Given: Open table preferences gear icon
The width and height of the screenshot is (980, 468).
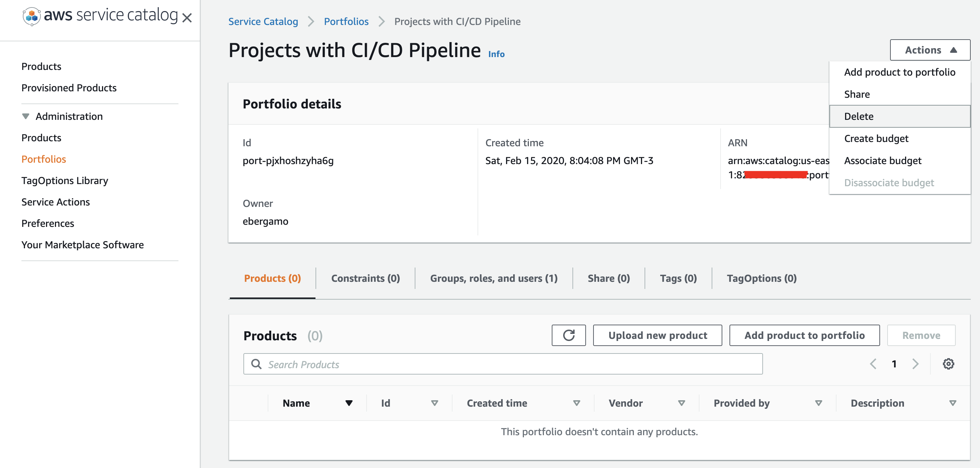Looking at the screenshot, I should click(948, 364).
